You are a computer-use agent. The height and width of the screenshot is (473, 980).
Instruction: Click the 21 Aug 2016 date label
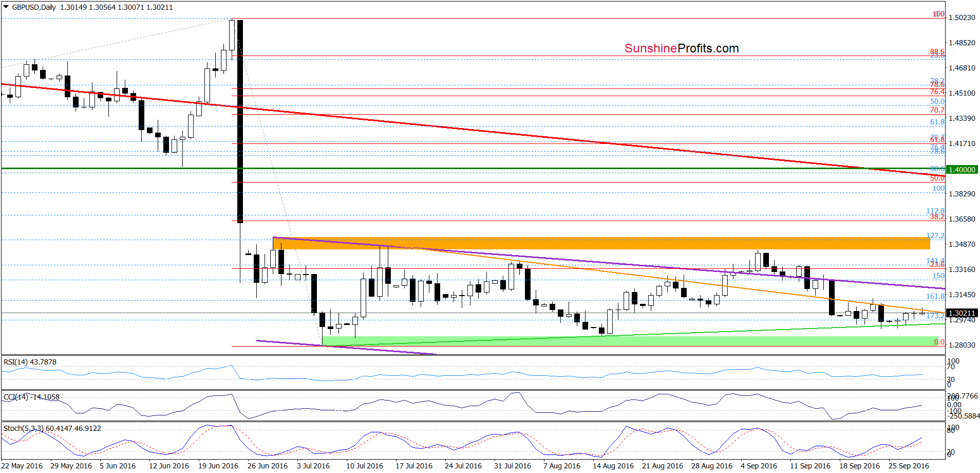[x=663, y=466]
